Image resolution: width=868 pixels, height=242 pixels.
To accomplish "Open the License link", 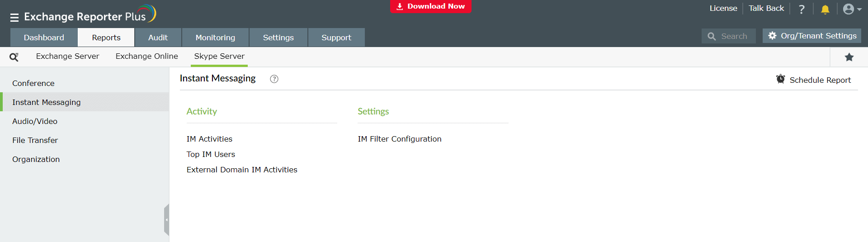I will click(x=723, y=8).
